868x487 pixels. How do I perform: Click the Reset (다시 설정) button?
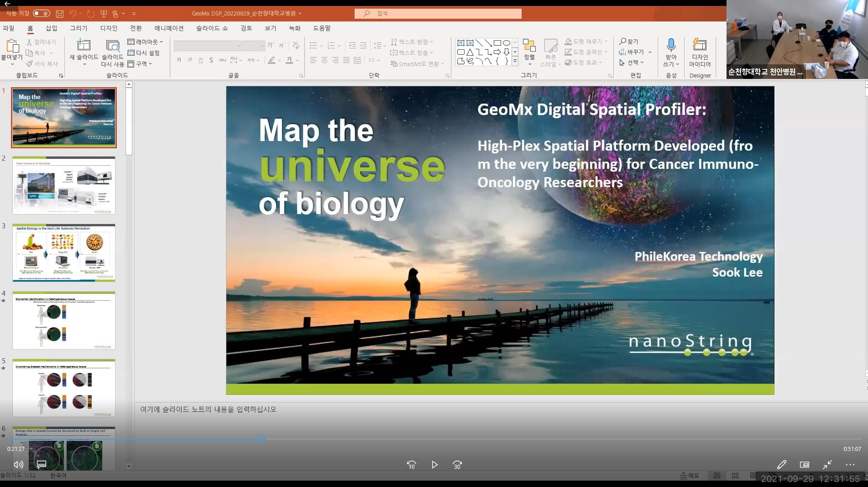(143, 53)
